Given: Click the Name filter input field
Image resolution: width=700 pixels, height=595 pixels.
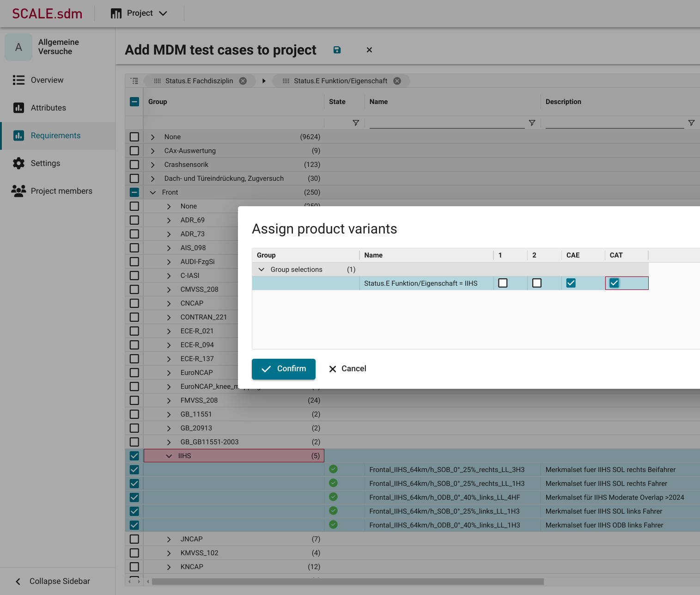Looking at the screenshot, I should 447,123.
